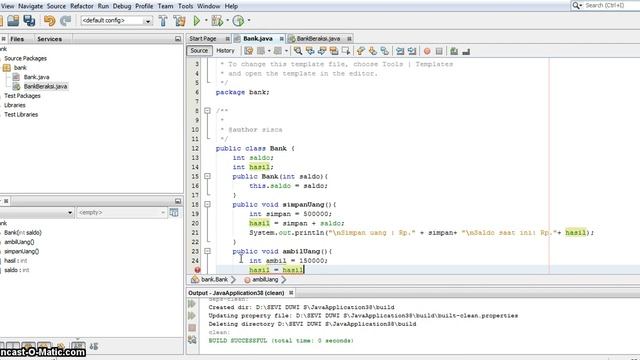Viewport: 640px width, 360px height.
Task: Click the Save All toolbar icon
Action: pos(29,20)
